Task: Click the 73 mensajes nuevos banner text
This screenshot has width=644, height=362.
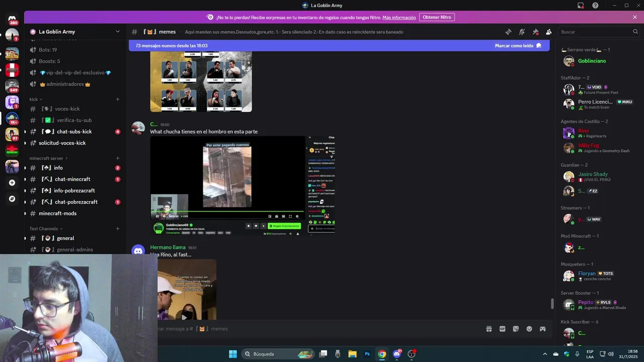Action: tap(172, 45)
